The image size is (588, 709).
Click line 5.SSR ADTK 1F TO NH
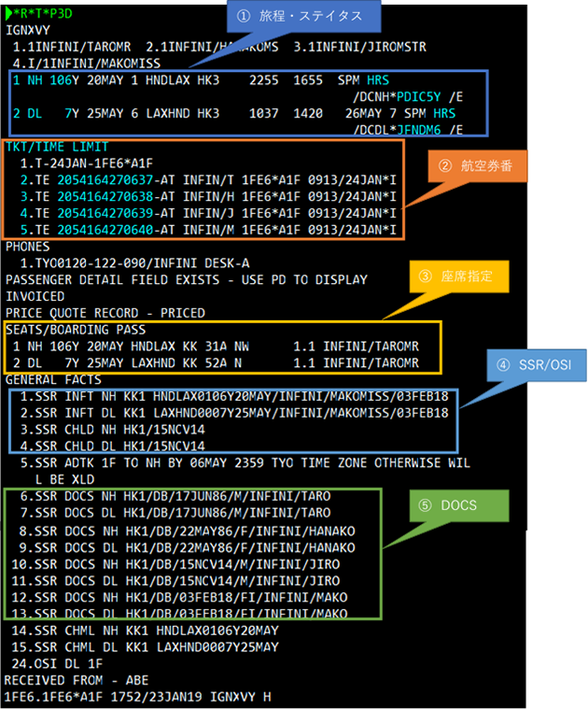(245, 471)
